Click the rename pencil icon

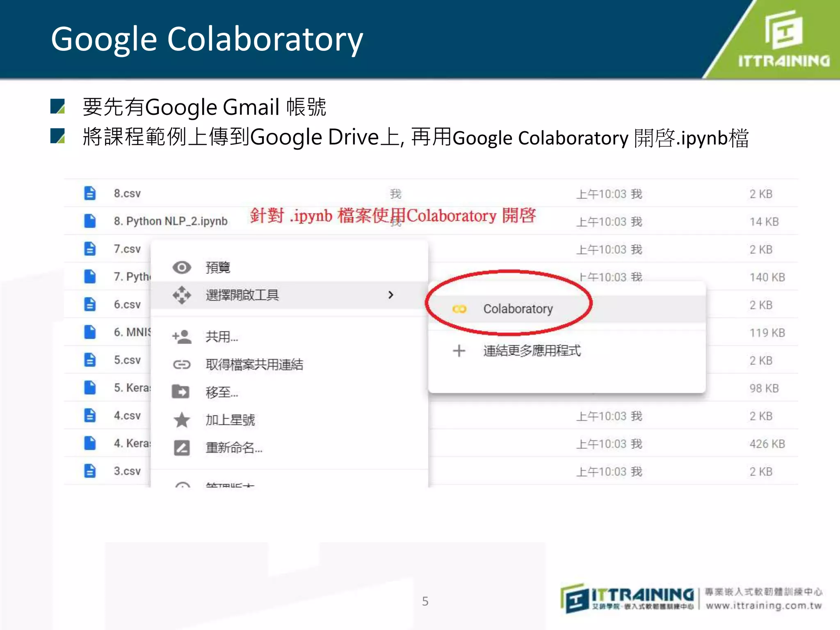[x=182, y=447]
